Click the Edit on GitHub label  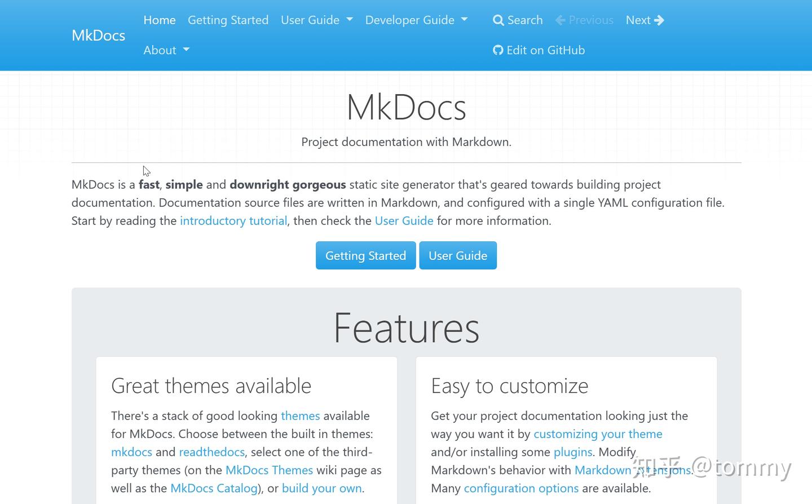coord(546,50)
